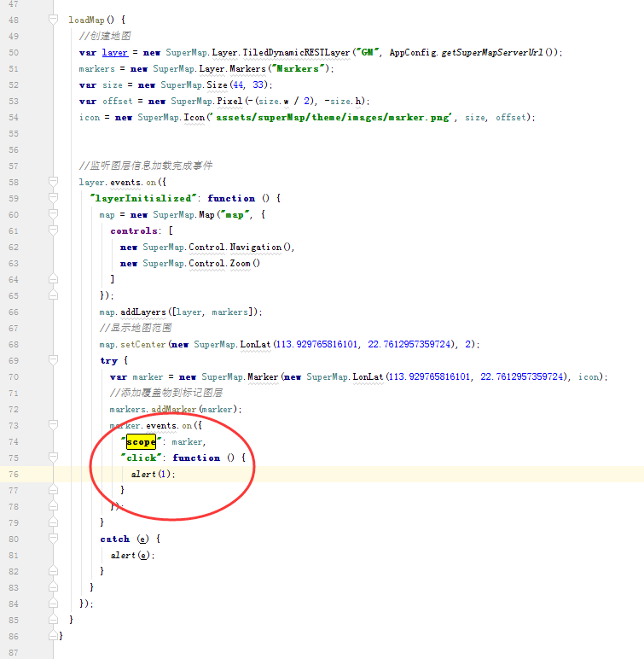The image size is (644, 659).
Task: Click the 'controls' property name
Action: [134, 230]
